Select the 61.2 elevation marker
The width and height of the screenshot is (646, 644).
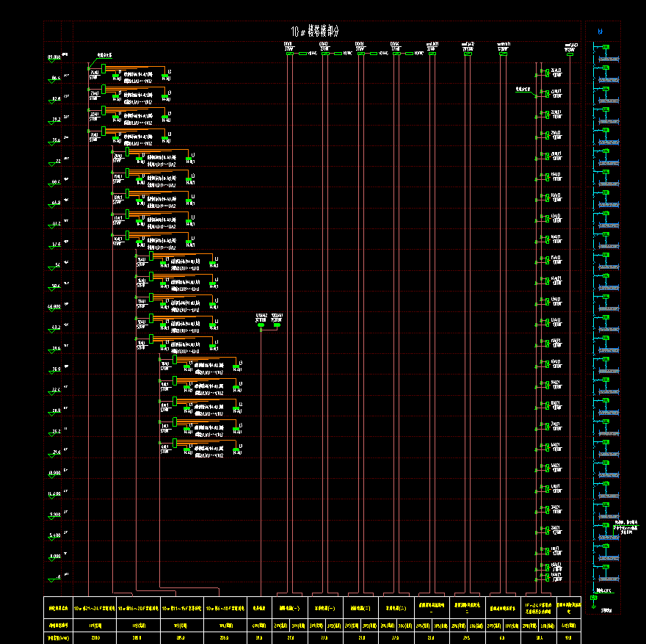pyautogui.click(x=56, y=224)
